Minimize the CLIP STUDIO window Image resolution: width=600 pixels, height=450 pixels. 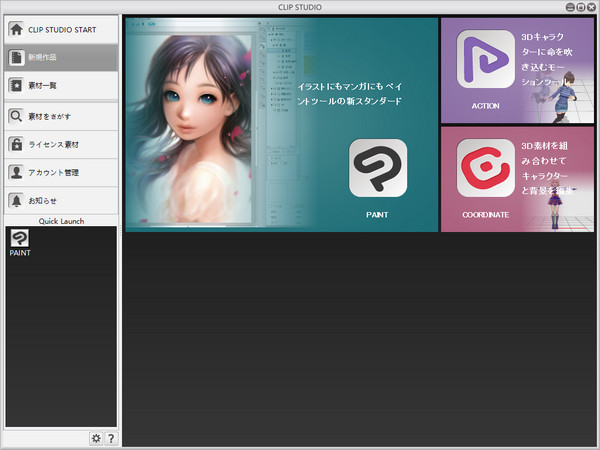coord(570,6)
